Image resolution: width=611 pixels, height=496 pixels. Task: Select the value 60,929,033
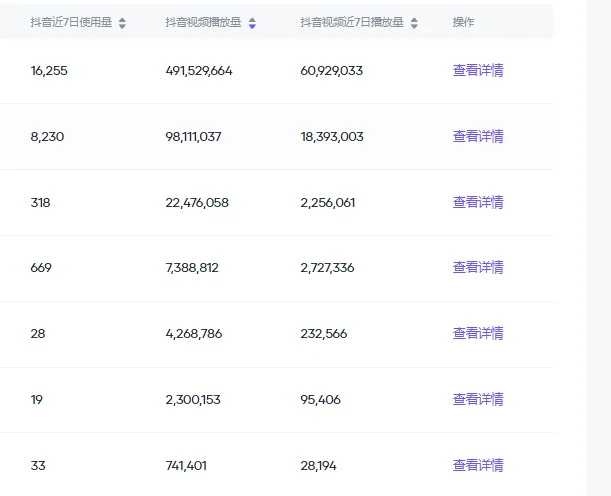(x=332, y=71)
